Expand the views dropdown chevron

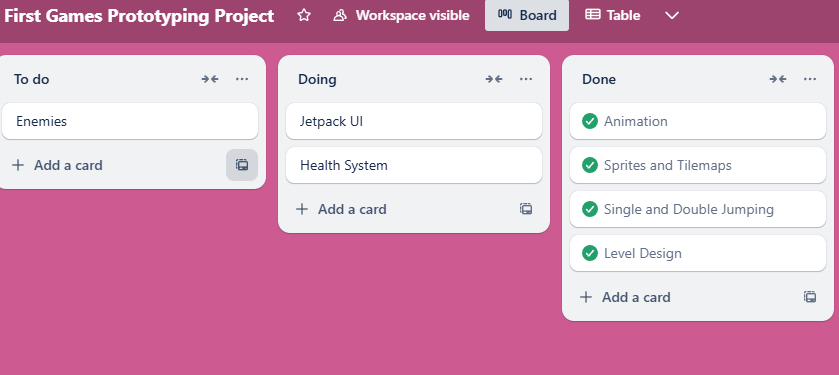(672, 16)
